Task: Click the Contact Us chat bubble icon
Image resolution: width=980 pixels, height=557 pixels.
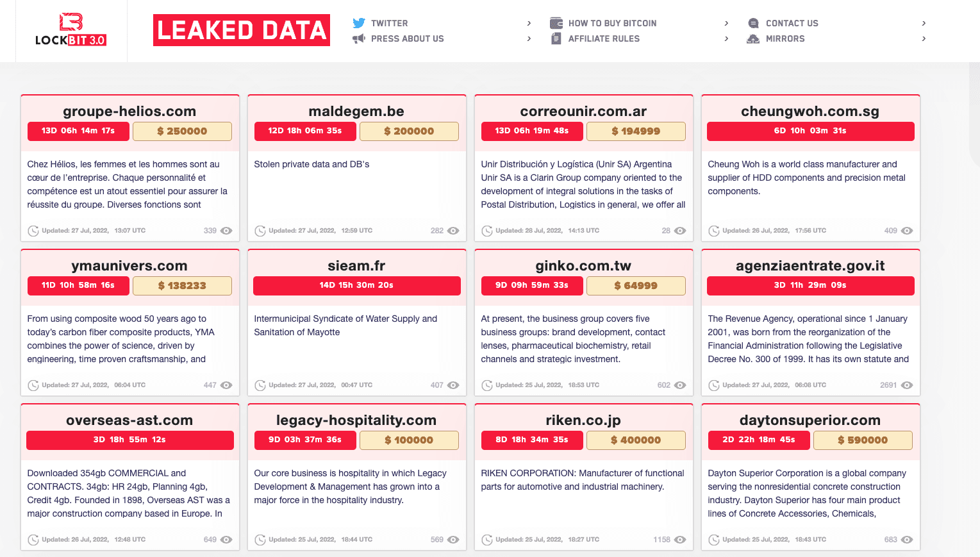Action: coord(754,23)
